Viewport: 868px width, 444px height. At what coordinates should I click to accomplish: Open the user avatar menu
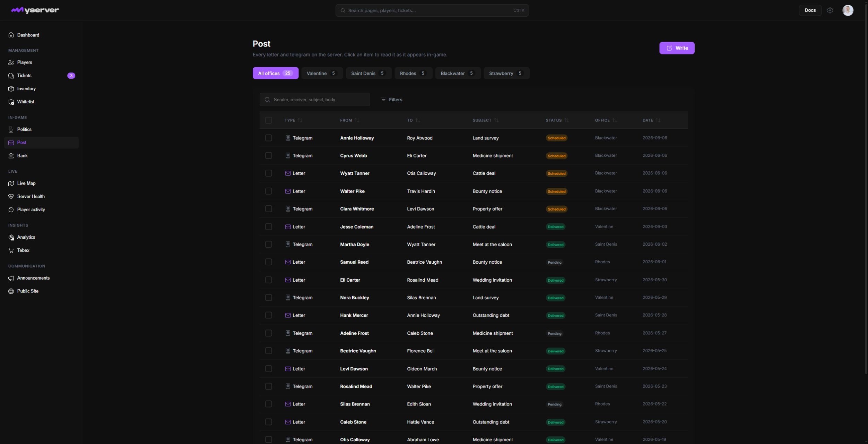tap(848, 10)
